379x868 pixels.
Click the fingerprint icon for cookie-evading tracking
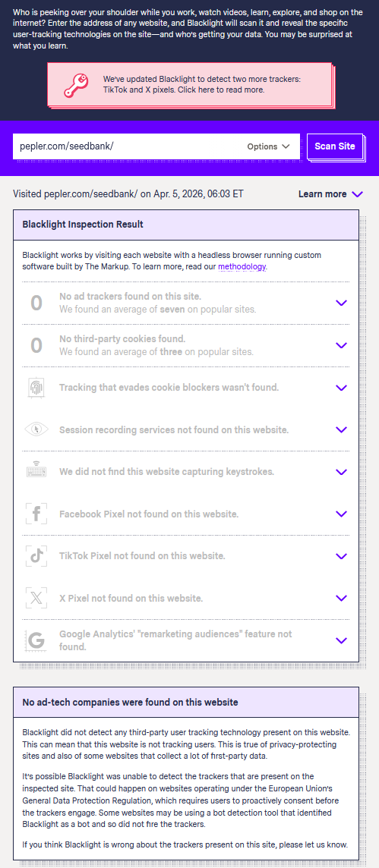coord(36,388)
